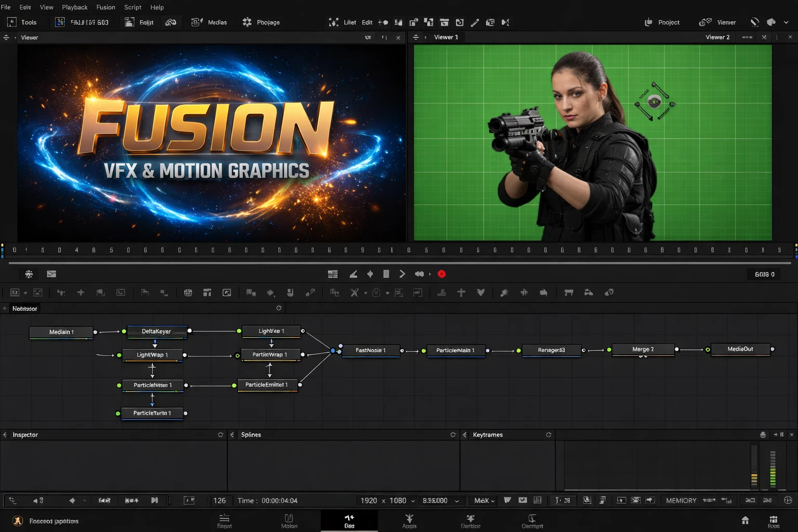This screenshot has height=532, width=798.
Task: Toggle the split-view icon on the Viewer header
Action: 384,37
